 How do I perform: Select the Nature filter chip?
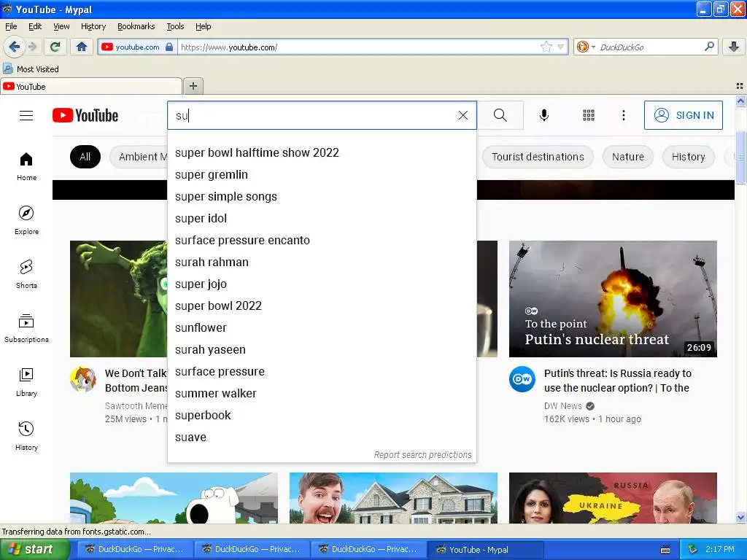(628, 157)
